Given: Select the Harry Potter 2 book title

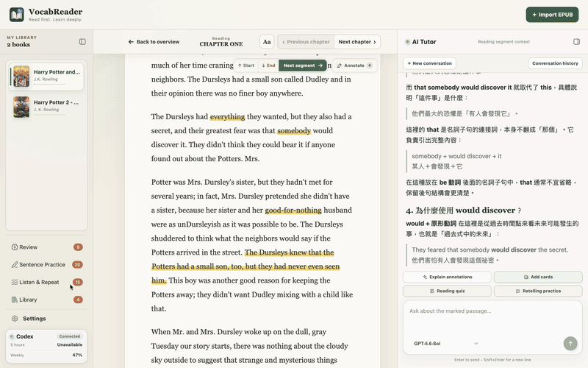Looking at the screenshot, I should coord(57,102).
